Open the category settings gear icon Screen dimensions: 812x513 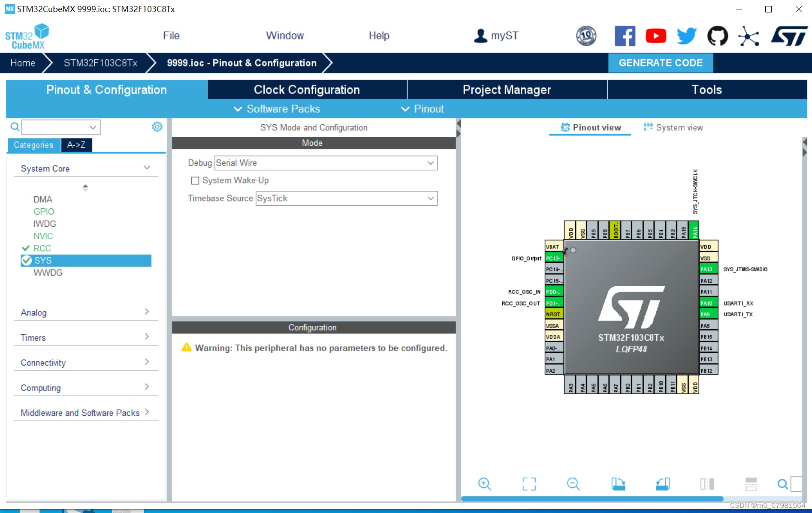pyautogui.click(x=157, y=127)
